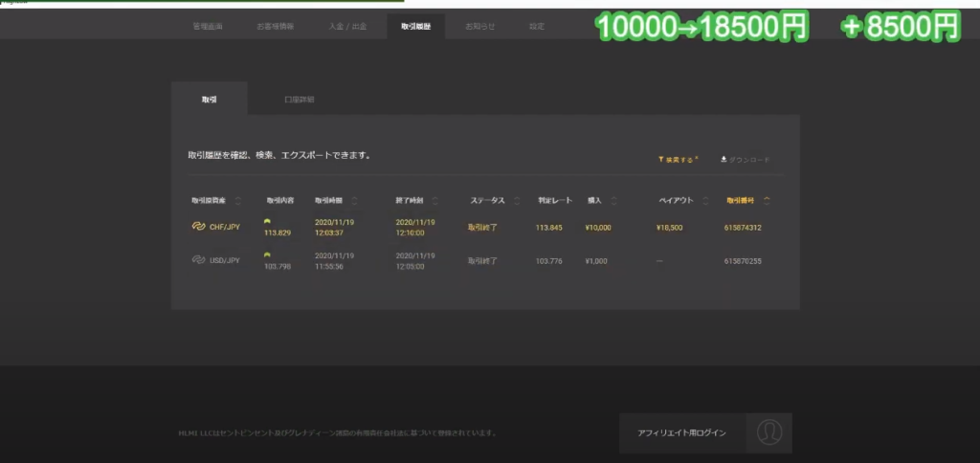Switch to the 口座詳細 sub-tab

[x=300, y=99]
